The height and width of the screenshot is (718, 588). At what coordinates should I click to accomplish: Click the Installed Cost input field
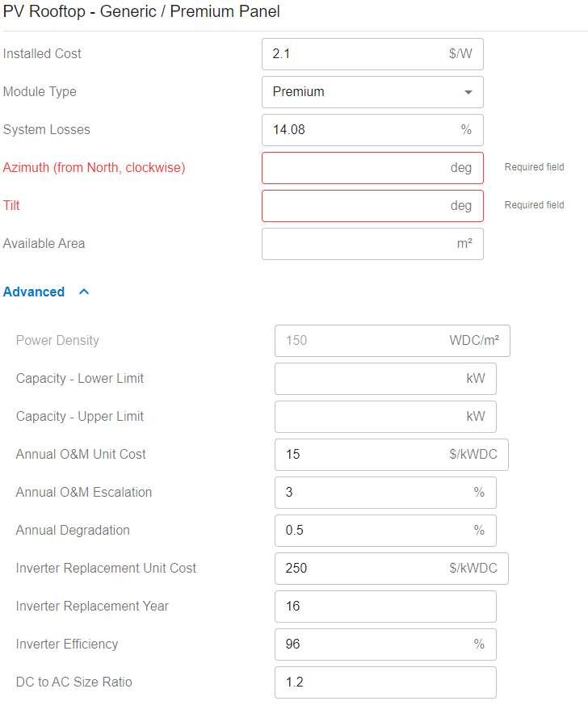tap(355, 54)
